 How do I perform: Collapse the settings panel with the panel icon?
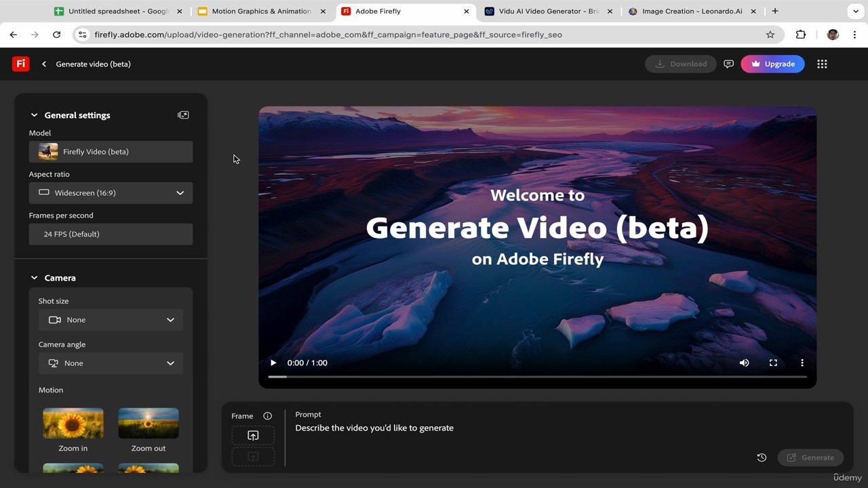(x=183, y=115)
